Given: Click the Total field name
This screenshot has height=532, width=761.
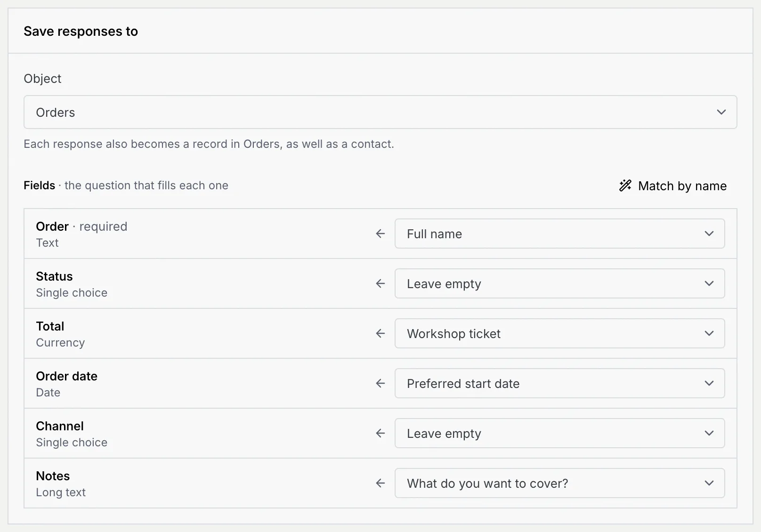Looking at the screenshot, I should point(50,326).
